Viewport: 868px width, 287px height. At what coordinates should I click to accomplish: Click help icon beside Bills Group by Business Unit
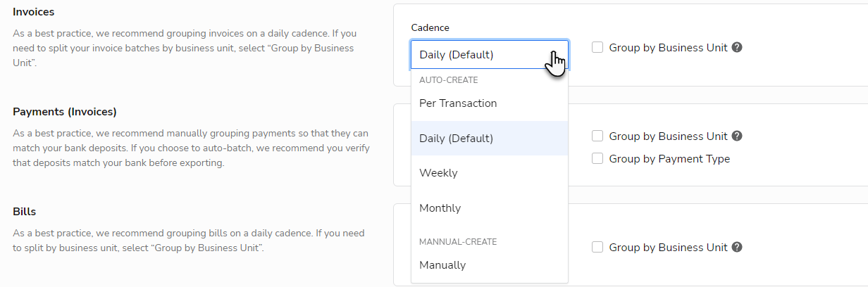click(x=737, y=248)
